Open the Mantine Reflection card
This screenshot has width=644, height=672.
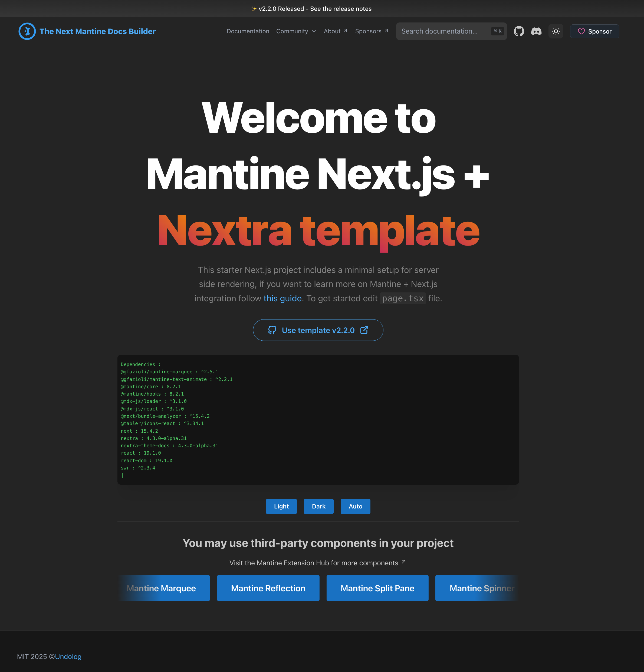pos(268,588)
